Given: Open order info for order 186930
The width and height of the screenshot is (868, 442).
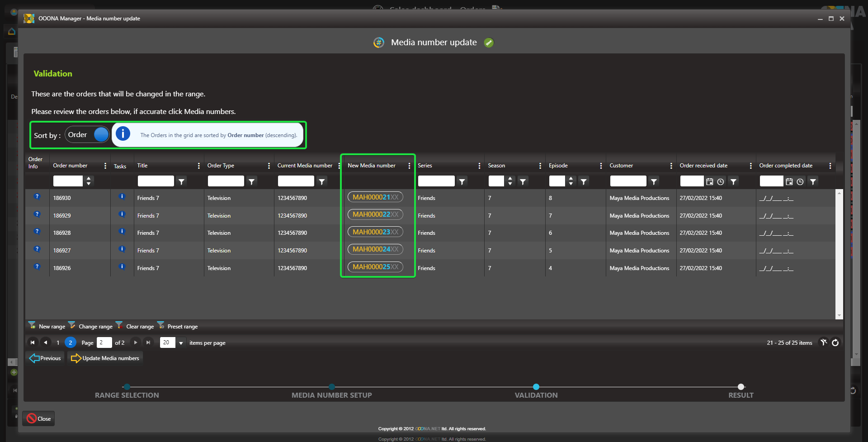Looking at the screenshot, I should 37,197.
